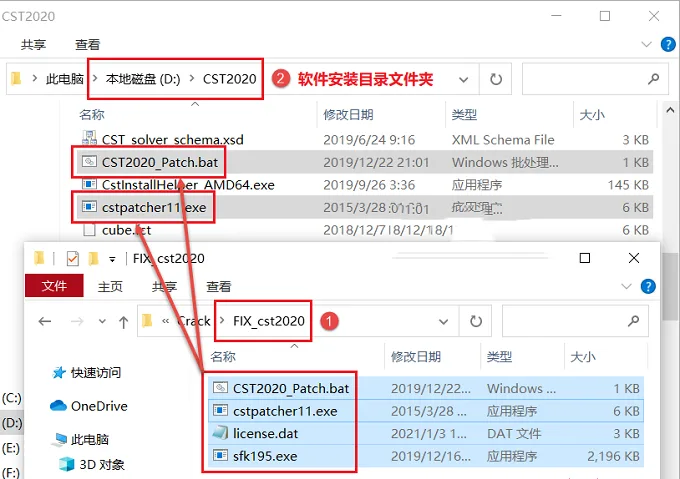Click the CstInstallHelper_AMD64.exe icon
This screenshot has height=479, width=680.
pos(89,184)
